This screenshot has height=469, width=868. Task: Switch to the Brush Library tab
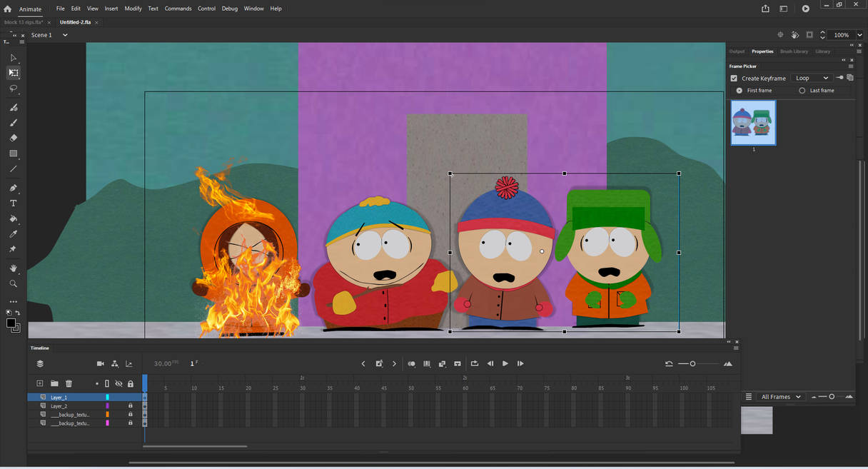point(794,51)
